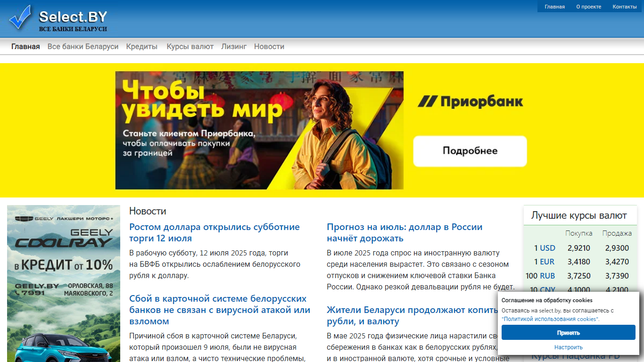Click news text about спрос на иностранную валюту
The width and height of the screenshot is (644, 362).
tap(421, 270)
